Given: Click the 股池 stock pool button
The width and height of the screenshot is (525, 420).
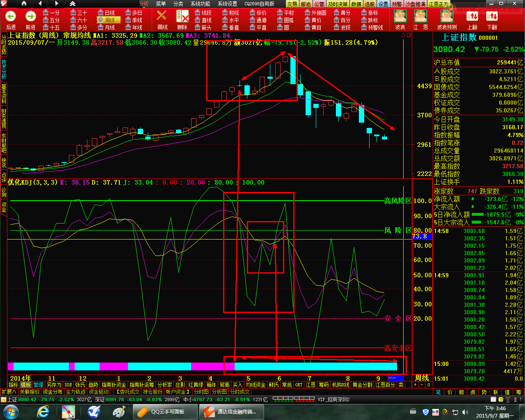Looking at the screenshot, I should [x=306, y=4].
